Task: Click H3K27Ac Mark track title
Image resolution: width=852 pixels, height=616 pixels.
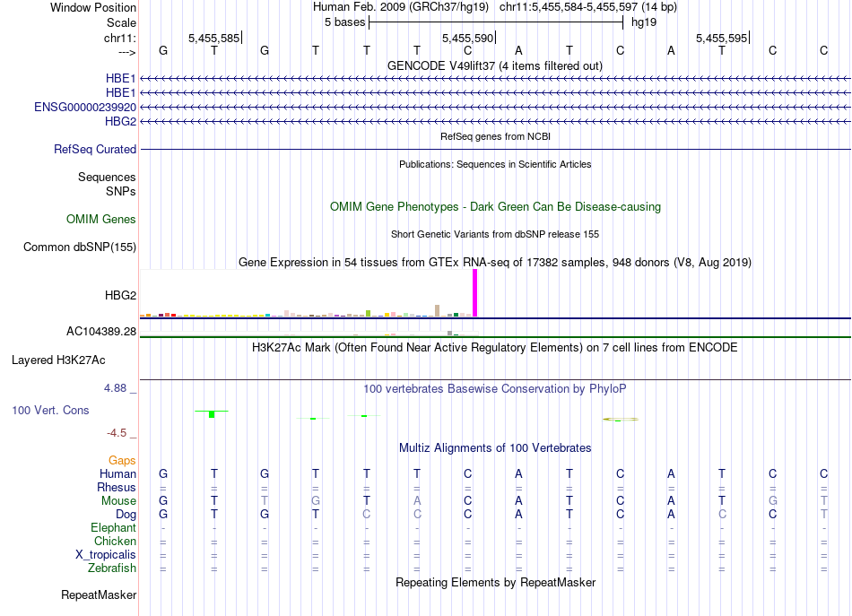Action: point(495,348)
